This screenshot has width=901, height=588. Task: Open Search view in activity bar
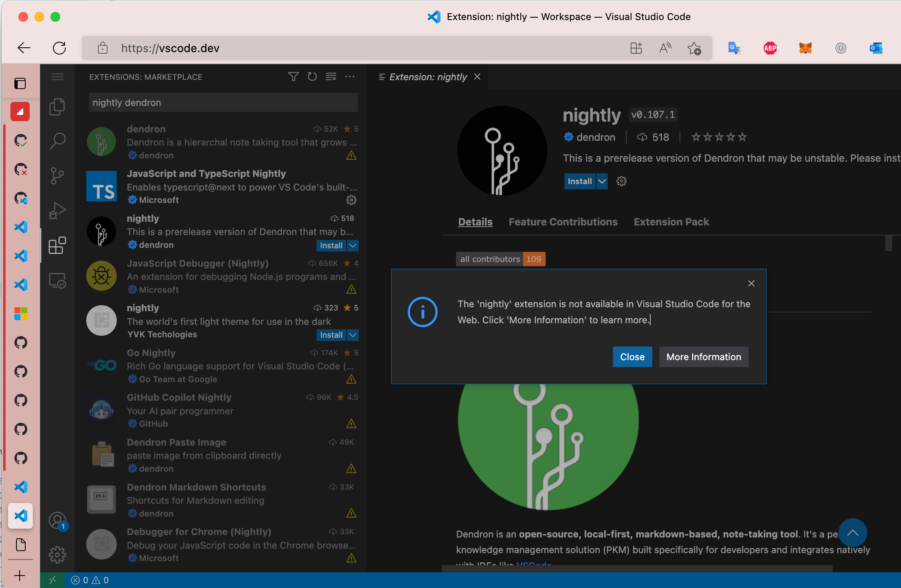[x=57, y=141]
